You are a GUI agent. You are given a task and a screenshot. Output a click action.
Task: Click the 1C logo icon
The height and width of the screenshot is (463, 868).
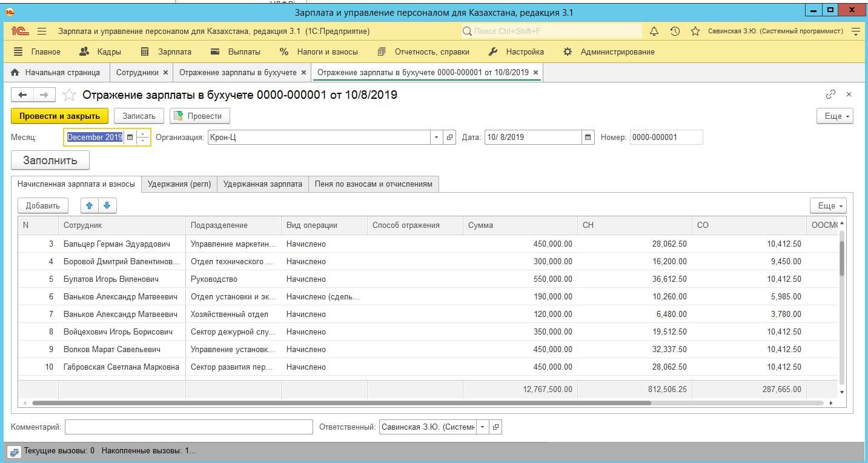click(19, 32)
